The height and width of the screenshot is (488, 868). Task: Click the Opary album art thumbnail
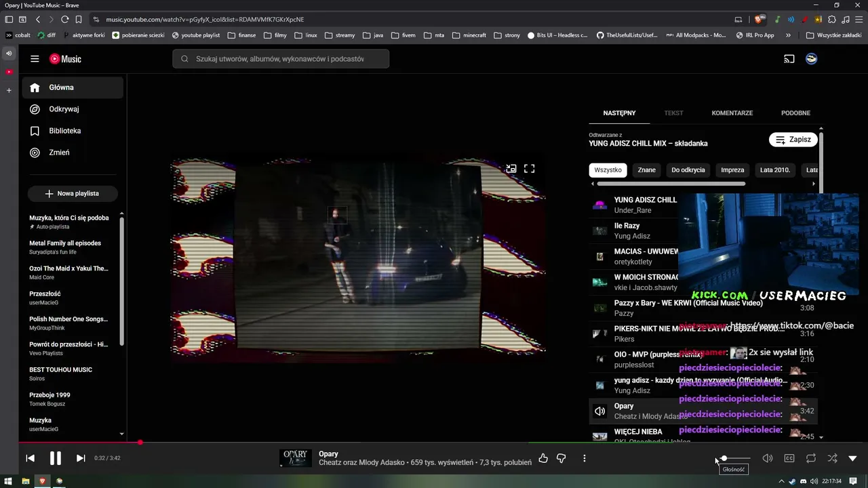point(296,458)
